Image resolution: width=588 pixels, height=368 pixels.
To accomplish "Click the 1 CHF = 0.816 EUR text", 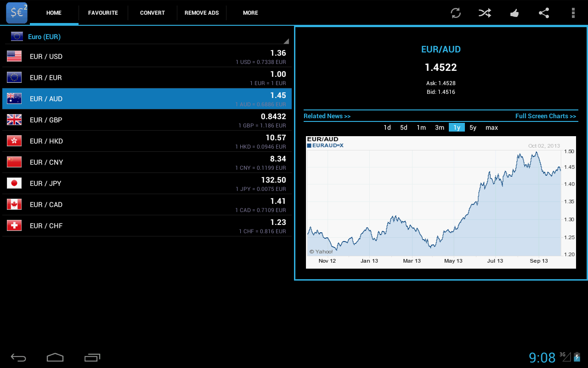I will click(262, 231).
